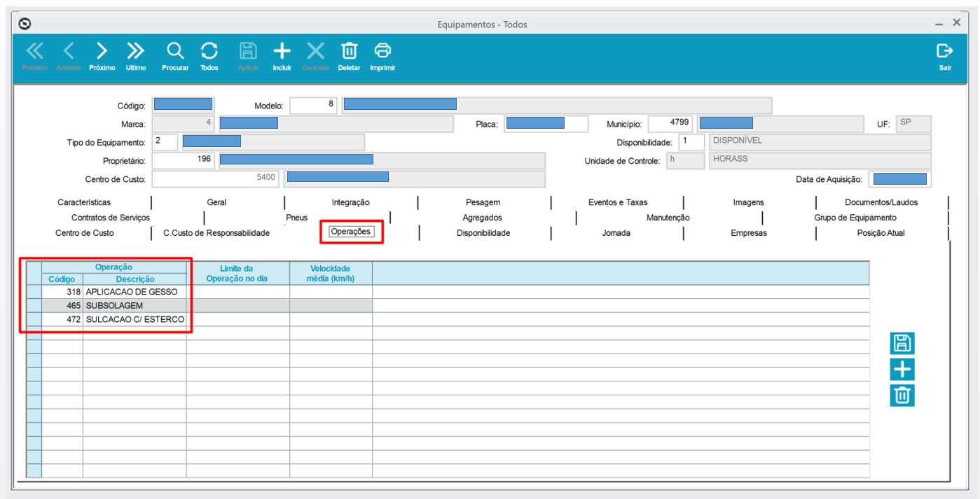Open the Centro de Custo tab
Image resolution: width=980 pixels, height=499 pixels.
(85, 233)
